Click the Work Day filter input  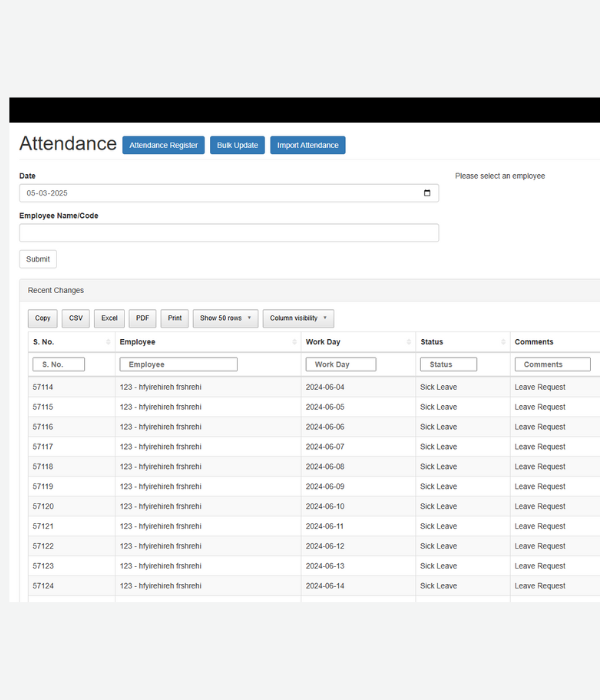341,364
